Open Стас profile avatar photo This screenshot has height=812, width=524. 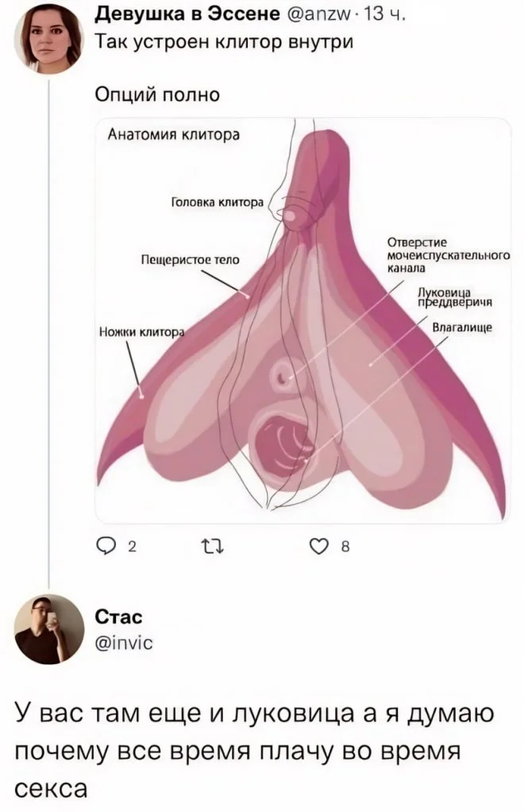pos(48,628)
